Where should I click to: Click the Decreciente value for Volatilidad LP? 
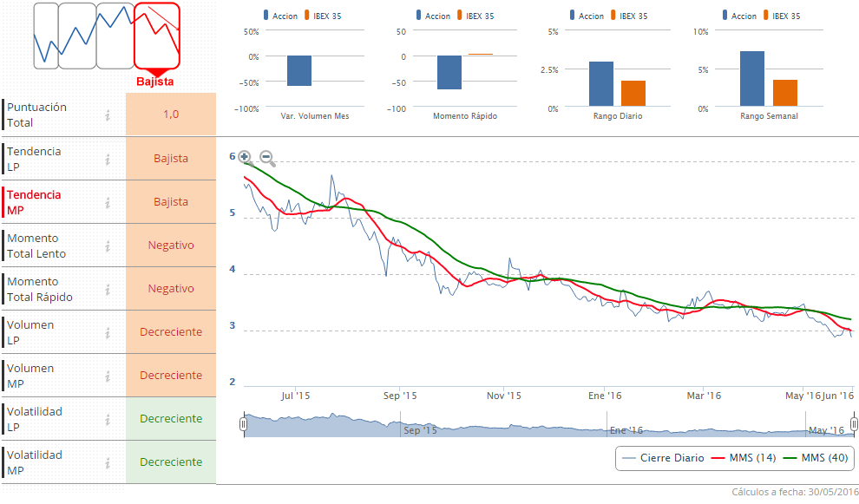click(171, 419)
